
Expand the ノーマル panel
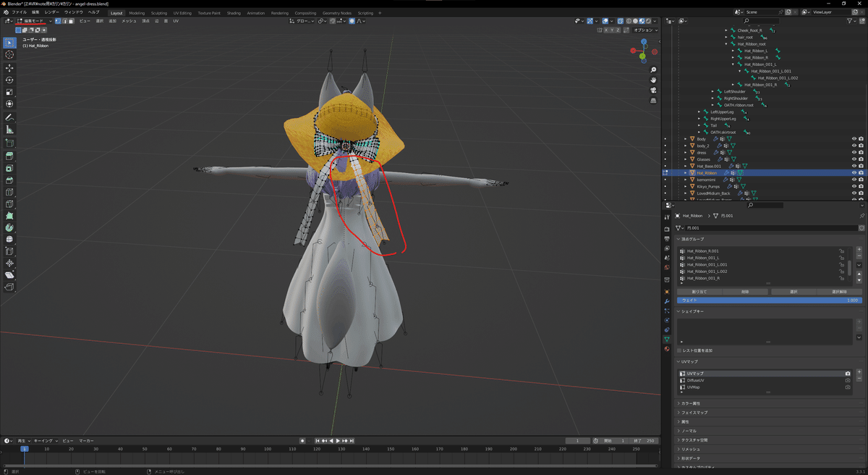tap(686, 431)
